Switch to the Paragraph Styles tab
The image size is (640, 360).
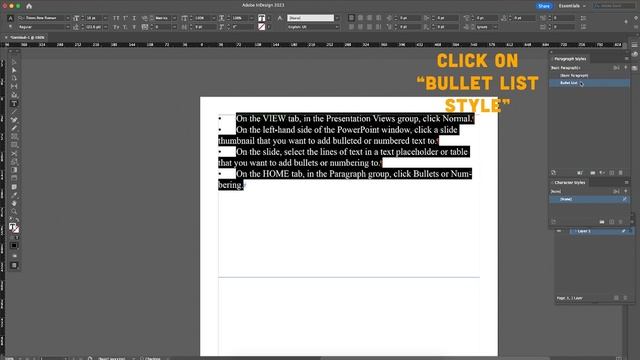pos(570,59)
